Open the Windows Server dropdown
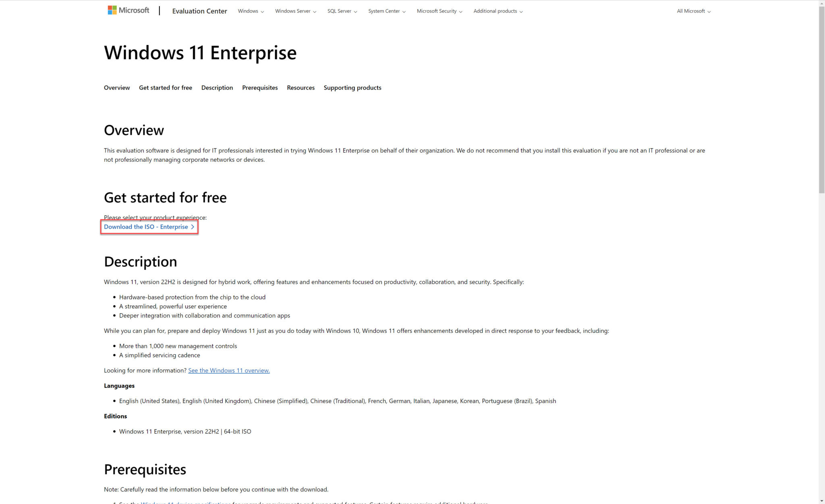Screen dimensions: 825x504 point(295,11)
